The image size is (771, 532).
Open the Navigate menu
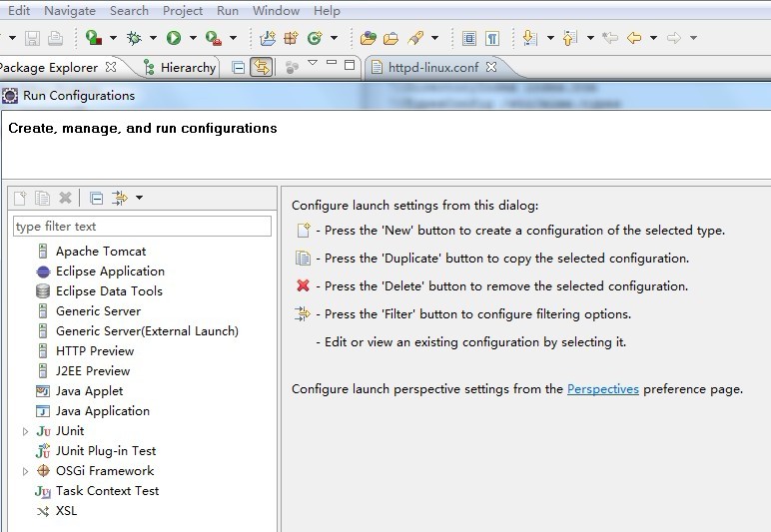70,10
